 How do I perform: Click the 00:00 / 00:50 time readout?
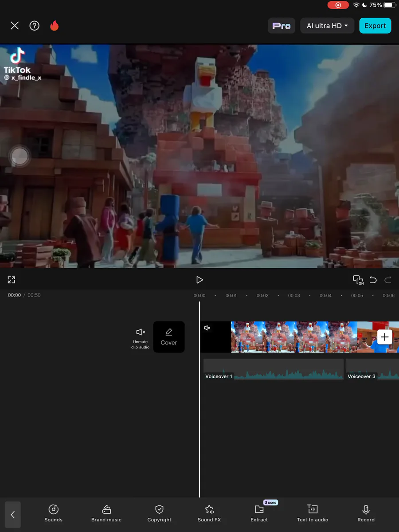click(x=24, y=295)
